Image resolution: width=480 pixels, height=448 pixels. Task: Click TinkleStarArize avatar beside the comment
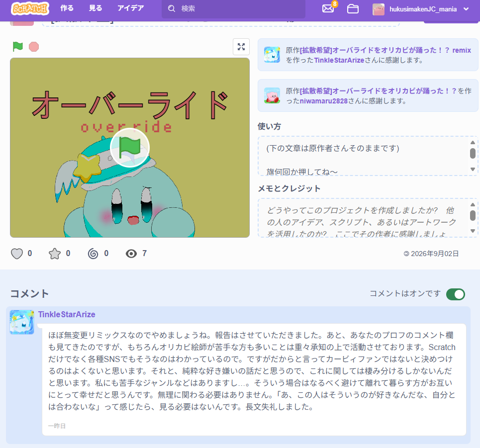tap(22, 322)
